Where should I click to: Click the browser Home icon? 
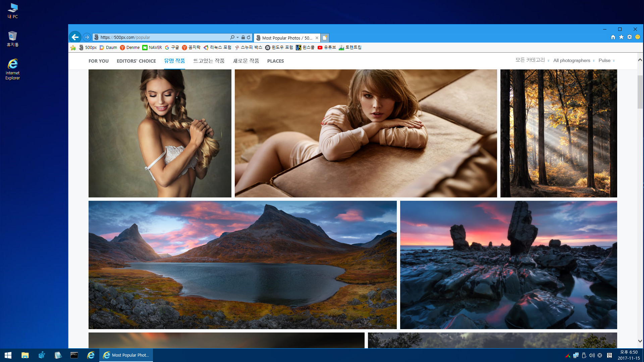click(x=613, y=37)
